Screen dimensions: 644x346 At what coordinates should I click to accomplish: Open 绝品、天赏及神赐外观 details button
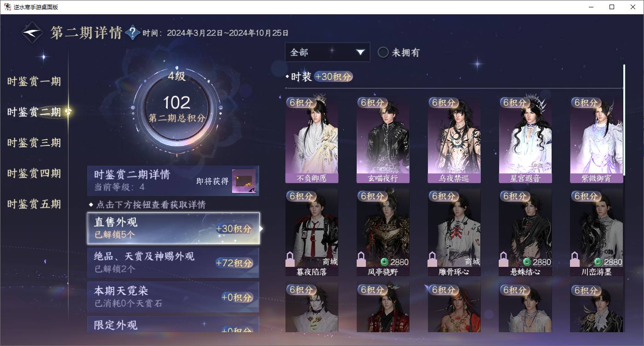173,262
